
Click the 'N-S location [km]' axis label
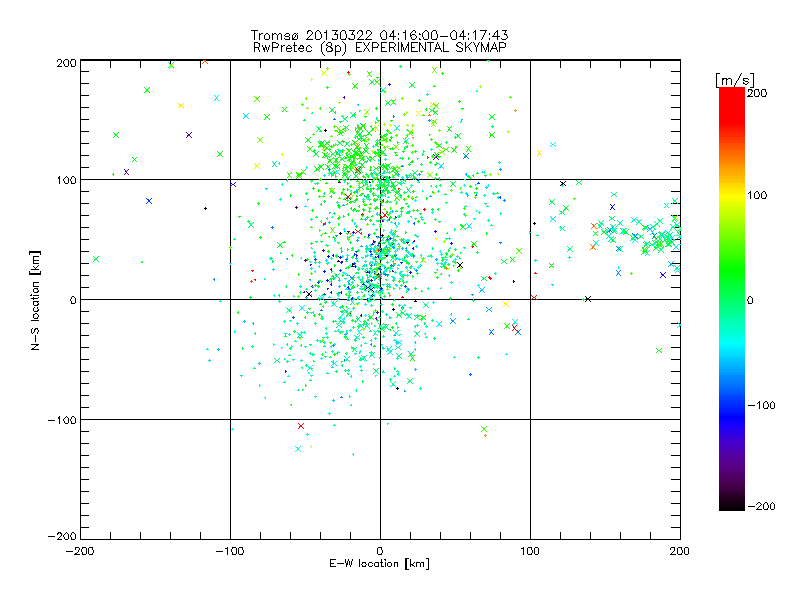35,300
